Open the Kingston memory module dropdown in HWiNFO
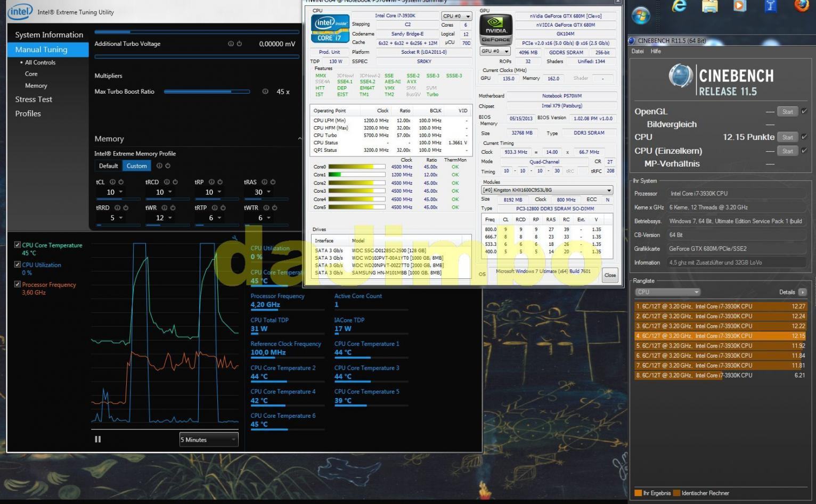The height and width of the screenshot is (504, 816). point(547,190)
